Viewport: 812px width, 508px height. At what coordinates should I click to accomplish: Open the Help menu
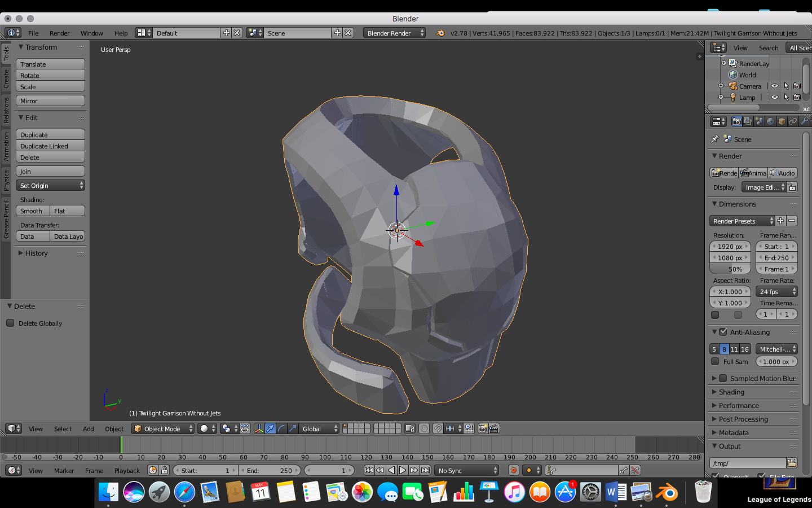click(x=121, y=33)
